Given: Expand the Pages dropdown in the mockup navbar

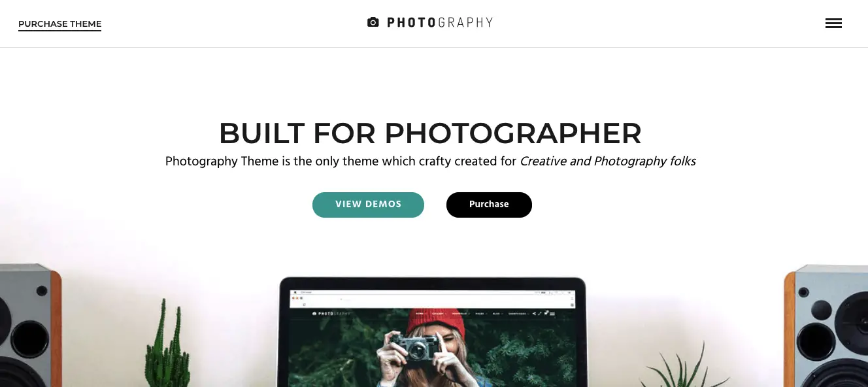Looking at the screenshot, I should [481, 314].
